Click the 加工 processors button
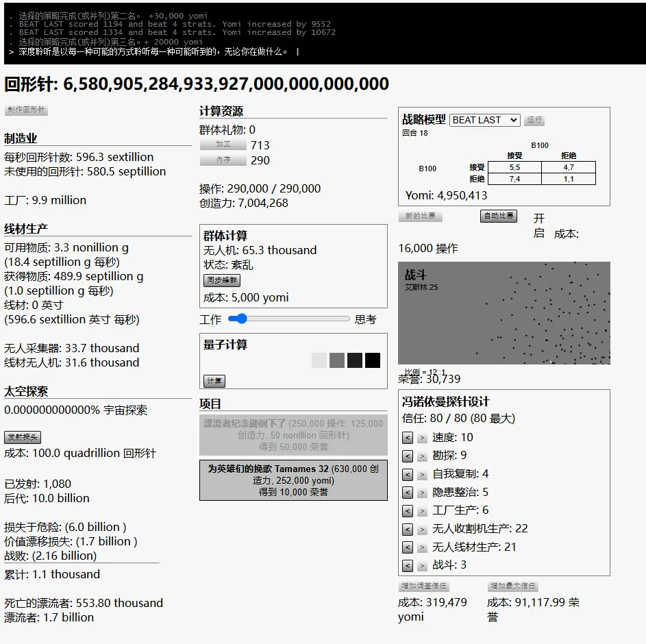646x644 pixels. pos(223,145)
